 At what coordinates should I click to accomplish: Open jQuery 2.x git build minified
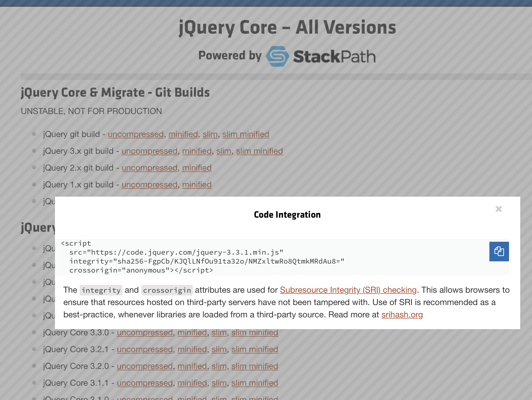tap(197, 168)
